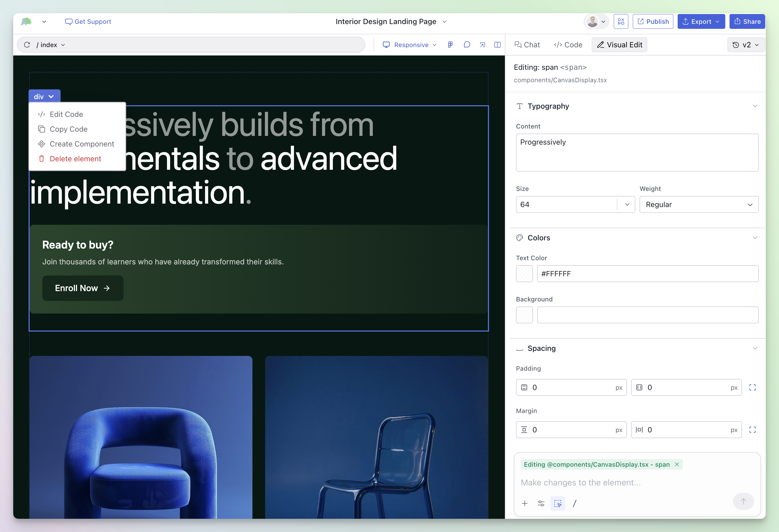Switch to the Code tab
Screen dimensions: 779x532
coord(568,45)
